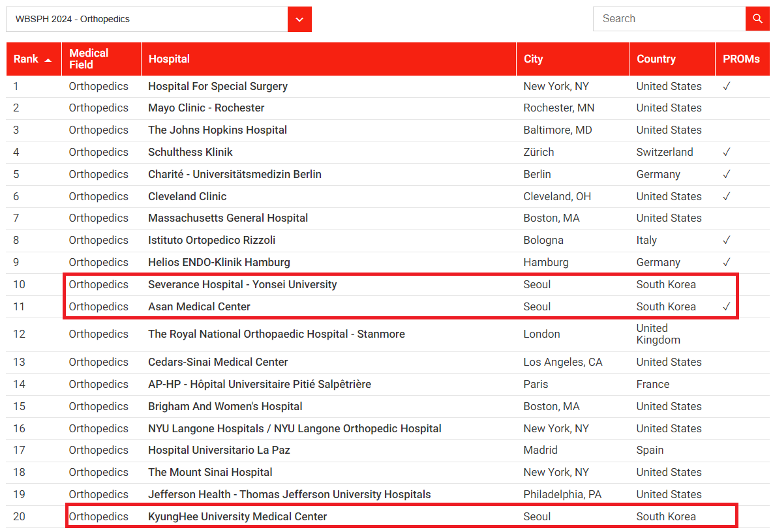The image size is (773, 532).
Task: Click PROMs checkmark for Cleveland Clinic
Action: tap(726, 196)
